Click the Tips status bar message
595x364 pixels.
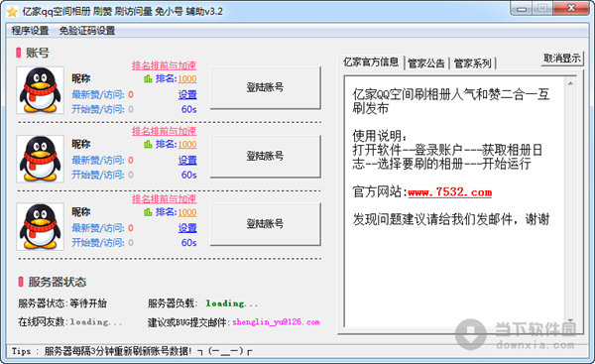132,351
